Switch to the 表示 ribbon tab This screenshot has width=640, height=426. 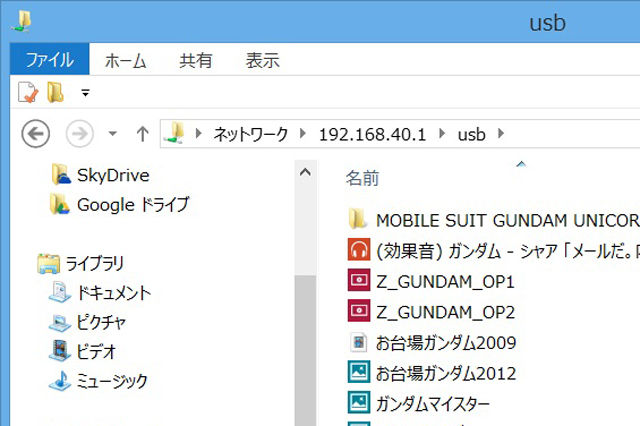pos(262,60)
